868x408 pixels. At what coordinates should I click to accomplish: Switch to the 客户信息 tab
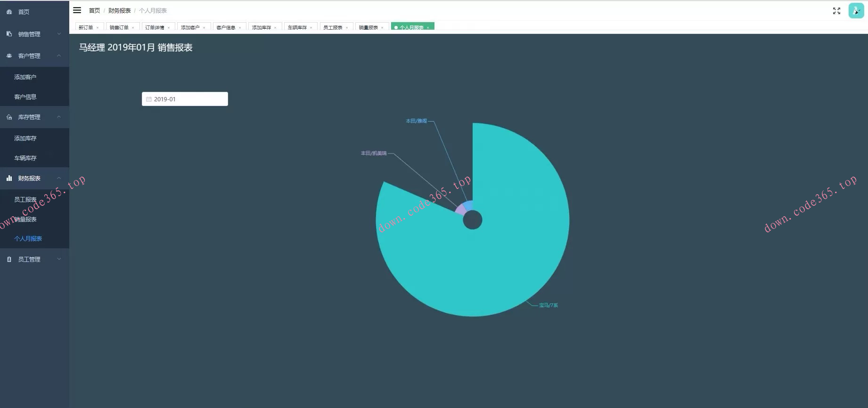click(x=226, y=28)
